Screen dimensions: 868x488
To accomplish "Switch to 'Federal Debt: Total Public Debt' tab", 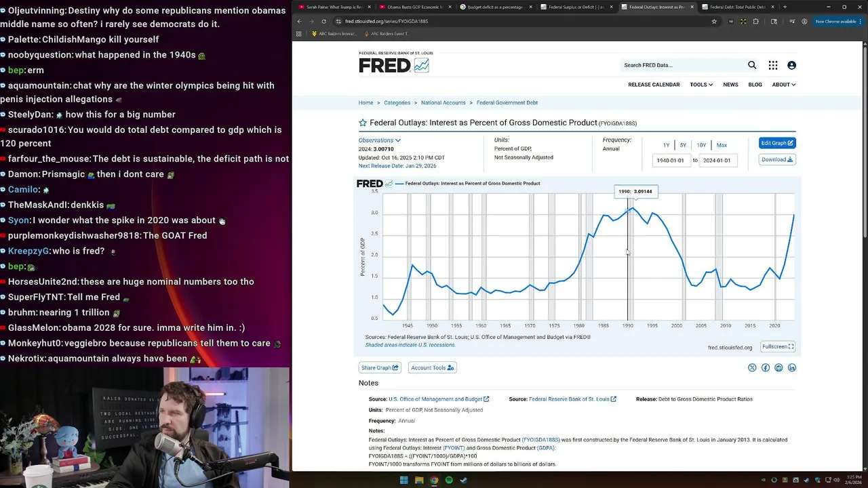I will click(x=737, y=7).
